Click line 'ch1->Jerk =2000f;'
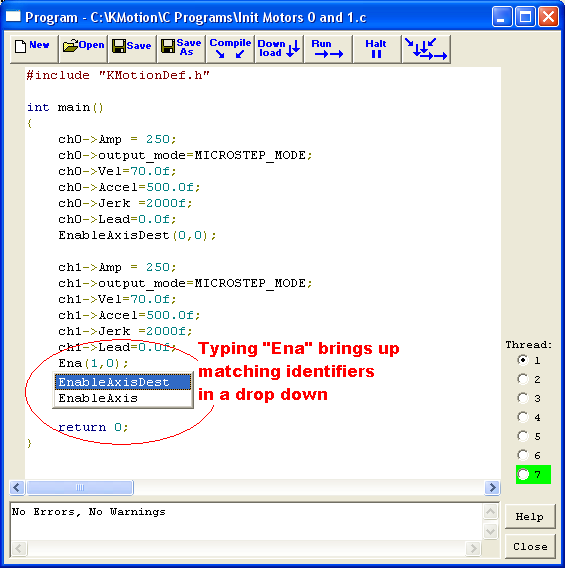Viewport: 565px width, 568px height. [x=125, y=331]
